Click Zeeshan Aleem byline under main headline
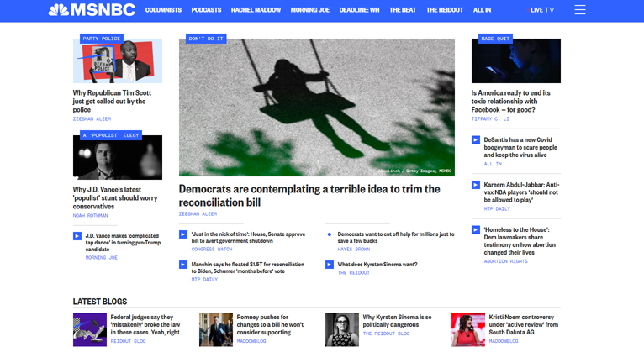Screen dimensions: 644x352 tap(198, 214)
